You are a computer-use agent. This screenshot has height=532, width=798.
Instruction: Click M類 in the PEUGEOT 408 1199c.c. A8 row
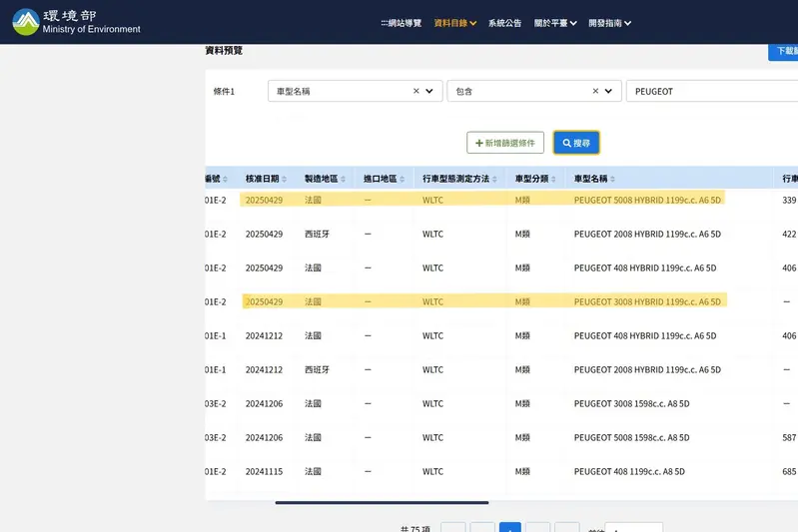(522, 471)
